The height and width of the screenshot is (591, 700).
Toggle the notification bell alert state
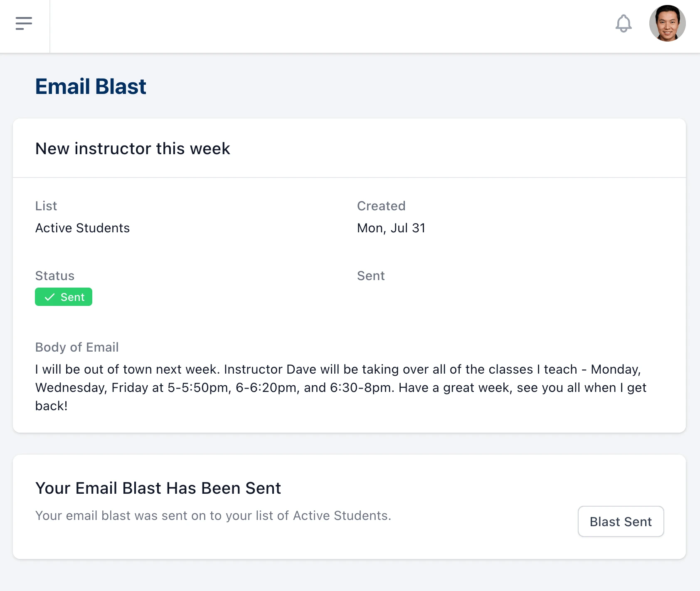tap(624, 24)
